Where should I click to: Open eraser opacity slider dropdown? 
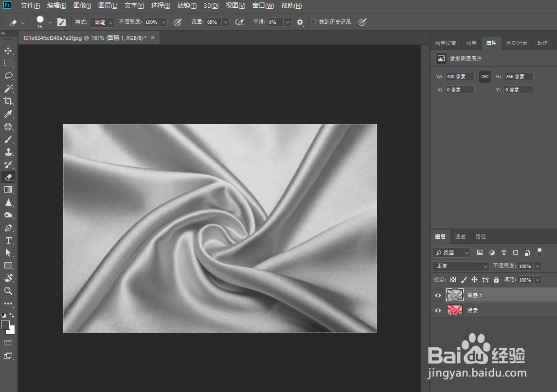[x=164, y=22]
